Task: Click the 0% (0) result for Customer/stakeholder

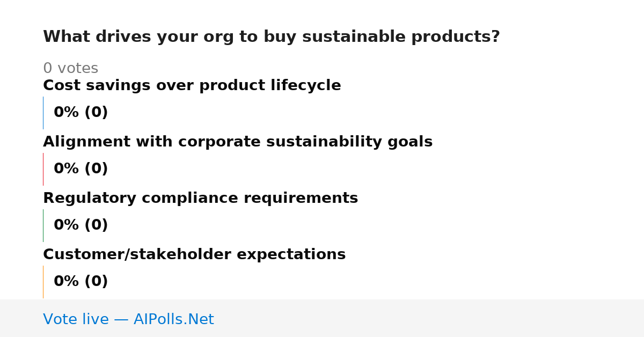Action: [81, 282]
